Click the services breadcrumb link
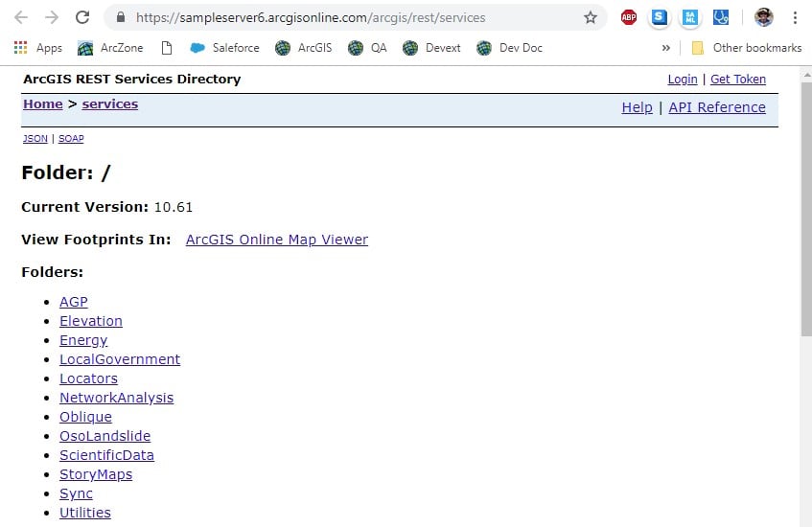 tap(110, 104)
